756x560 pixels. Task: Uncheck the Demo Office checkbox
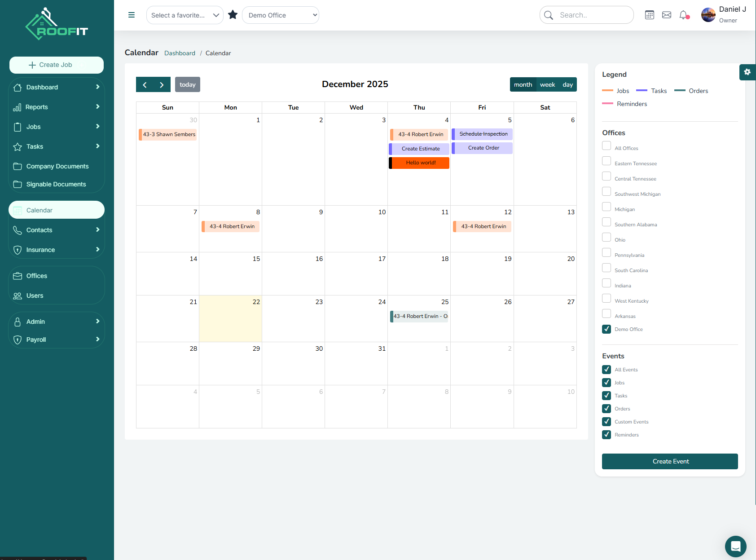pos(607,329)
